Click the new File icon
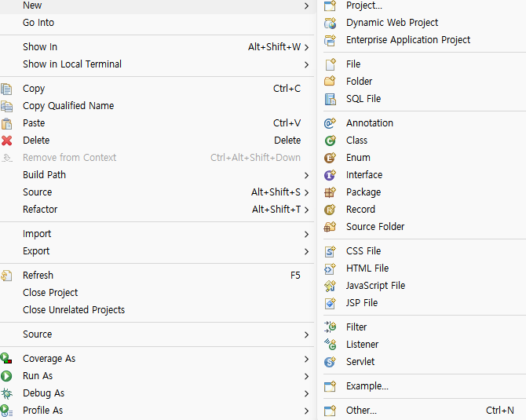The image size is (526, 420). (x=330, y=64)
